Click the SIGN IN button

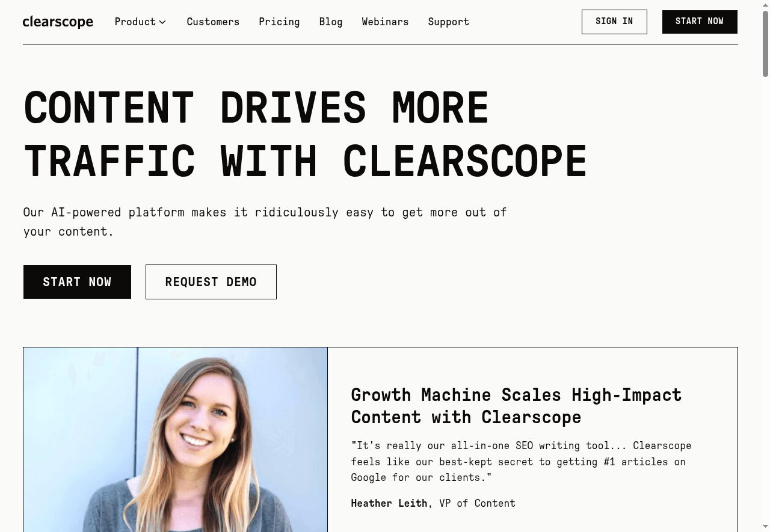click(614, 22)
